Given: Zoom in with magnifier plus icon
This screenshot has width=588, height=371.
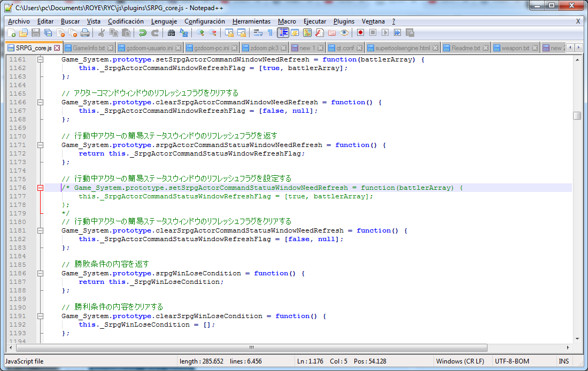Looking at the screenshot, I should click(x=200, y=33).
